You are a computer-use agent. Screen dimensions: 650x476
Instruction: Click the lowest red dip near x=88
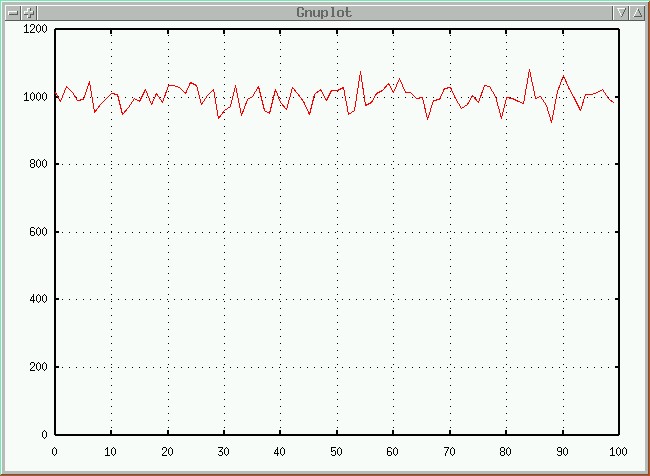point(551,122)
